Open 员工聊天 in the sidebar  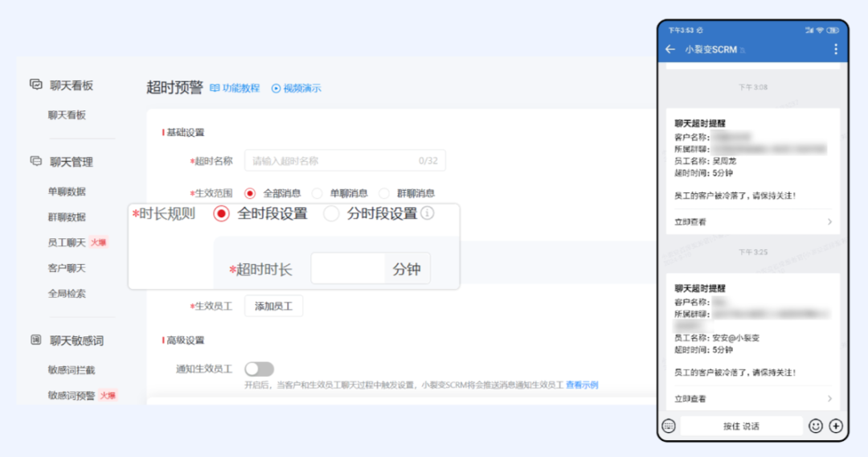pyautogui.click(x=67, y=242)
